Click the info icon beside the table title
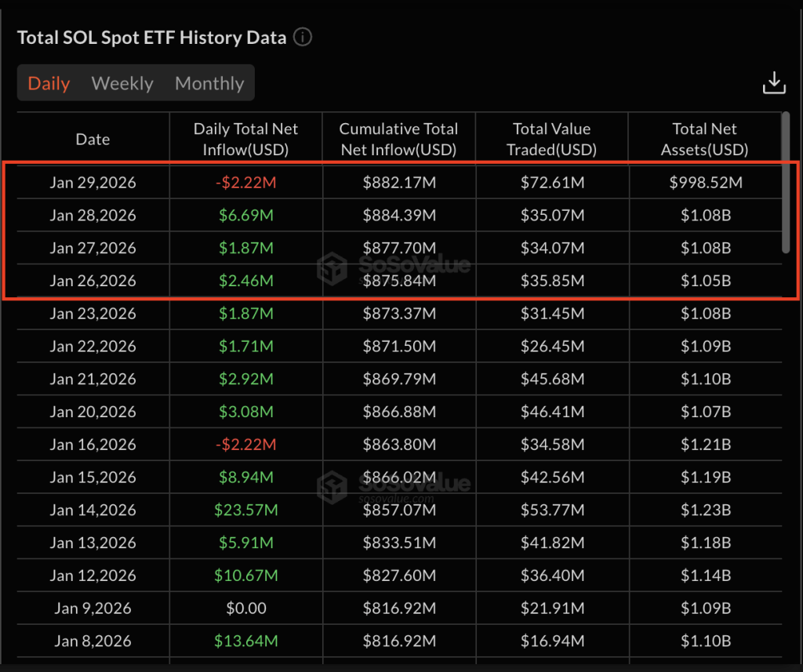This screenshot has height=672, width=803. tap(303, 37)
